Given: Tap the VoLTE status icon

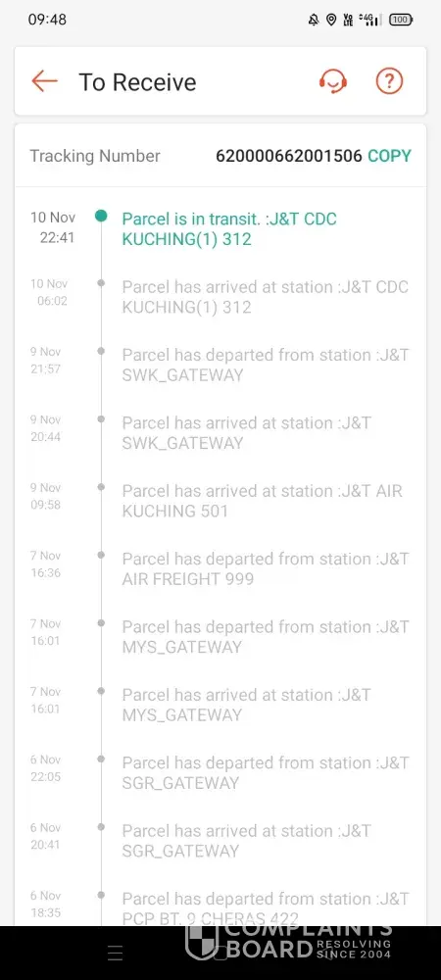Looking at the screenshot, I should coord(348,20).
